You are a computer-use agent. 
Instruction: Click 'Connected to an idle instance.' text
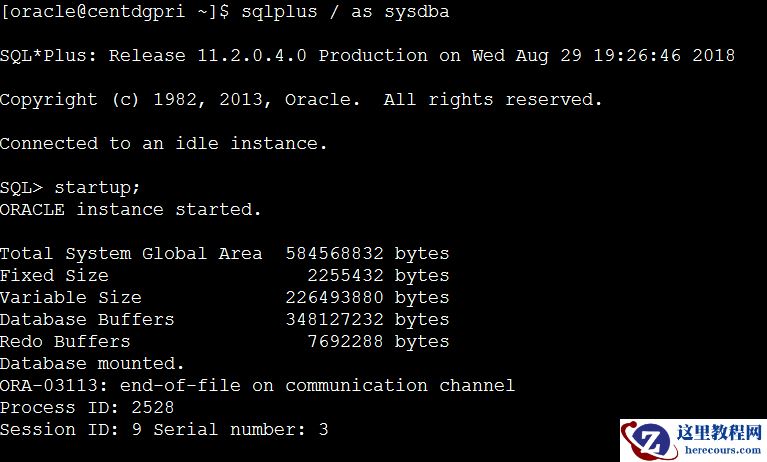pos(164,144)
